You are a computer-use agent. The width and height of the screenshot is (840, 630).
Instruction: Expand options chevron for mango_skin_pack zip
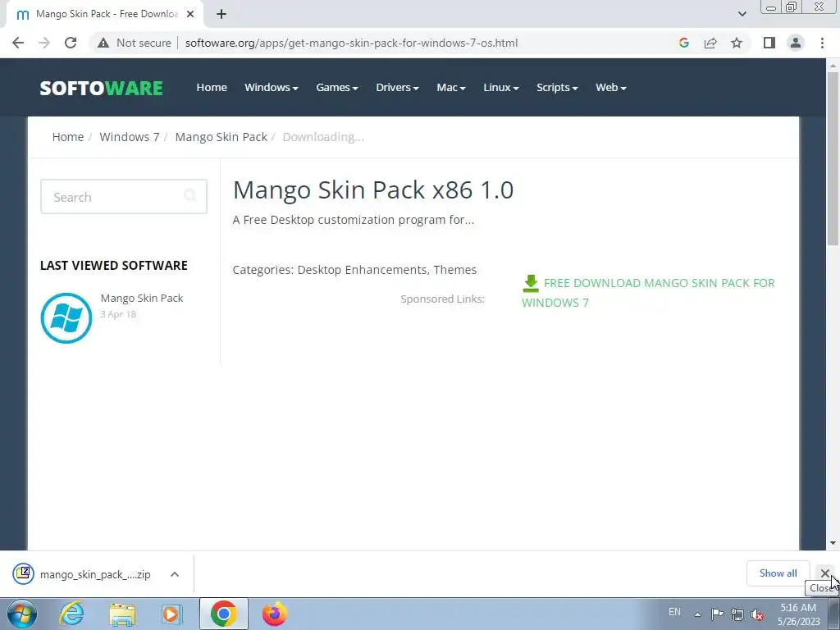point(175,574)
